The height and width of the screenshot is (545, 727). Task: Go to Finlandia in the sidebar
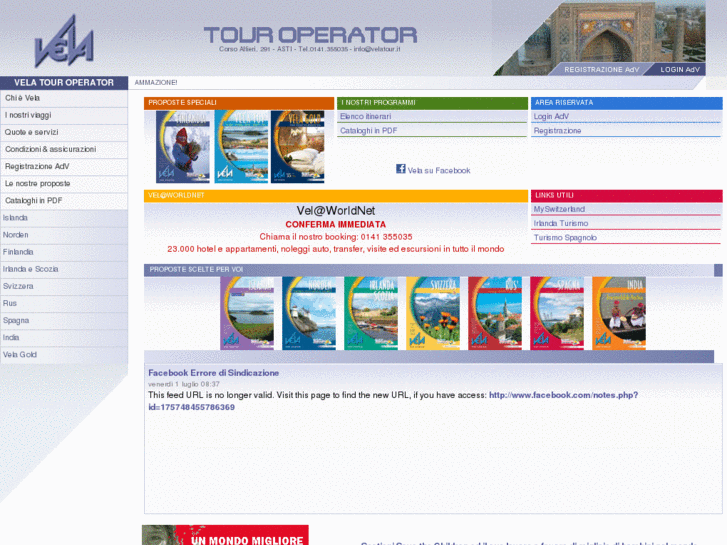tap(64, 252)
